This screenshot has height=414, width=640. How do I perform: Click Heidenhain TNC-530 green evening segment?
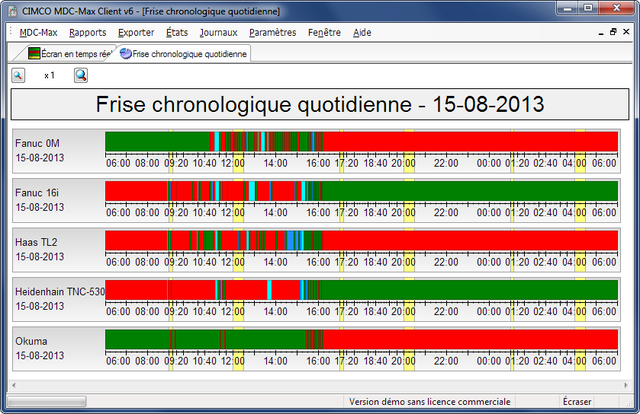tap(469, 290)
